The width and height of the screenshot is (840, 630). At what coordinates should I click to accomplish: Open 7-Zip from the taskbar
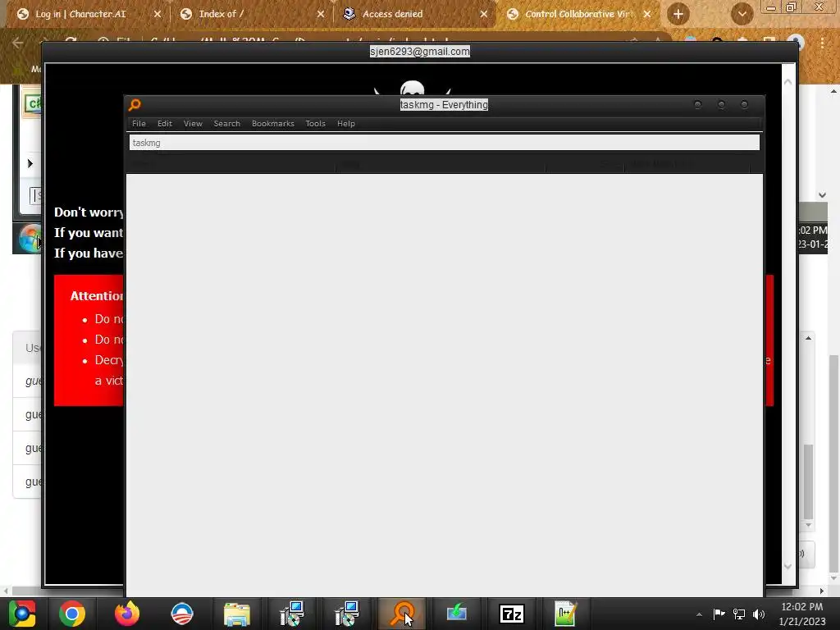pos(512,614)
